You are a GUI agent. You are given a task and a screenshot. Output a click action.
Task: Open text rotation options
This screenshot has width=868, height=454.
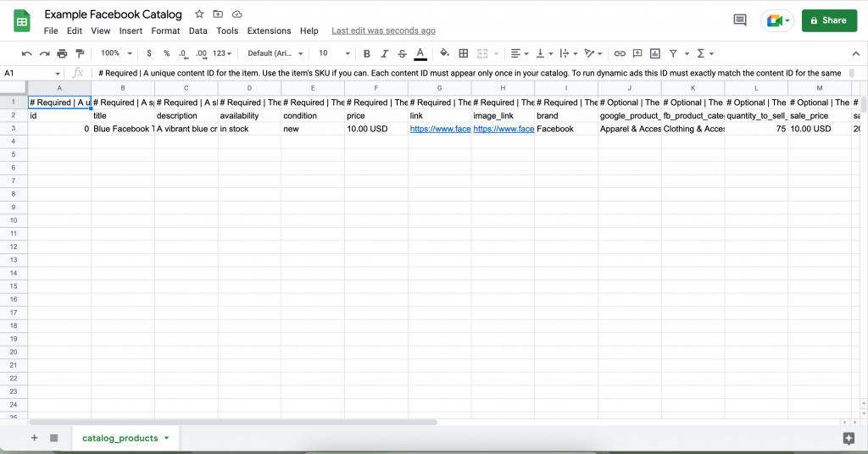(593, 53)
